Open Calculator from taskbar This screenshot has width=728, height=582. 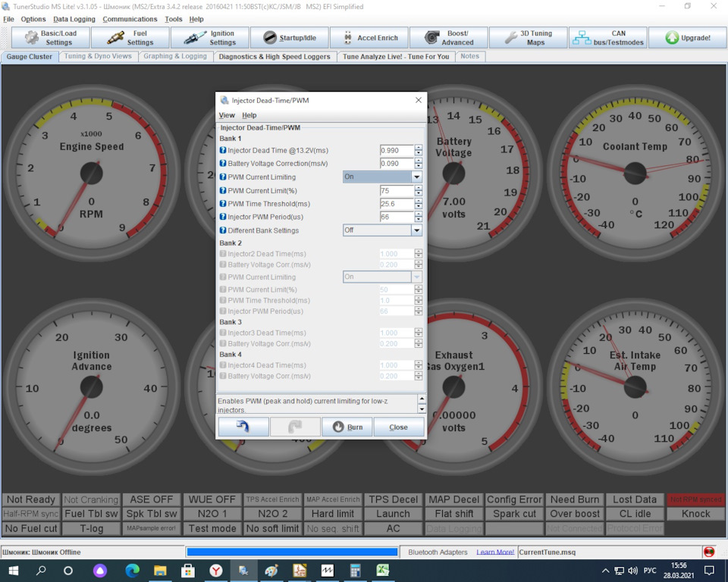[355, 571]
